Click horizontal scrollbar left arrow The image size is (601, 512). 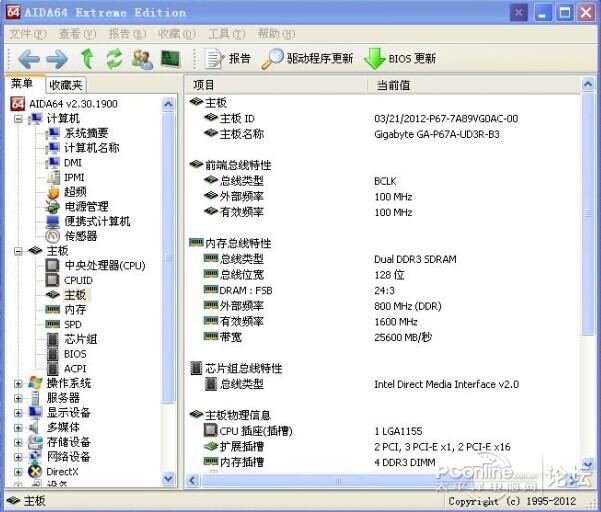(193, 480)
